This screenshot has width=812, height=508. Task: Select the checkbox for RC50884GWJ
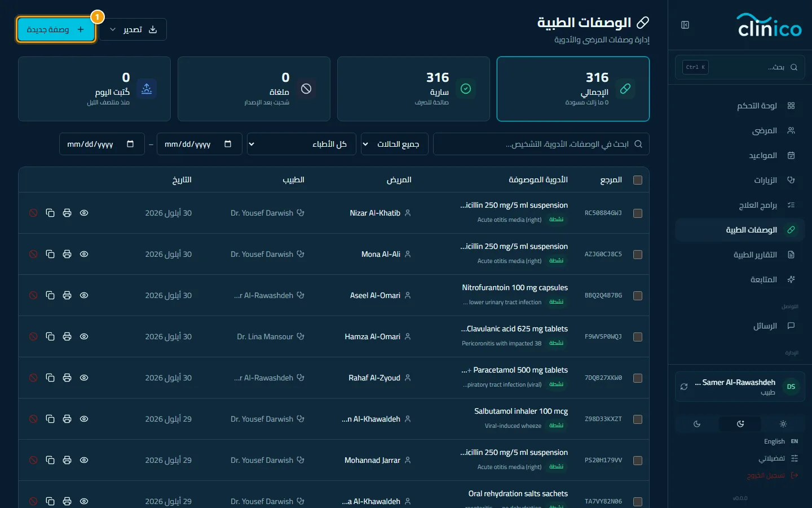tap(638, 213)
